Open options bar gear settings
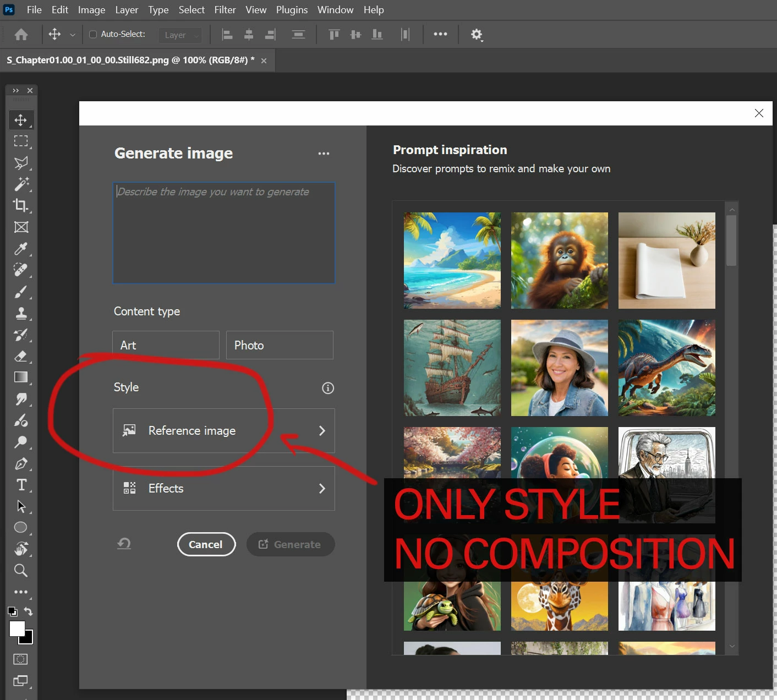The width and height of the screenshot is (777, 700). 477,35
